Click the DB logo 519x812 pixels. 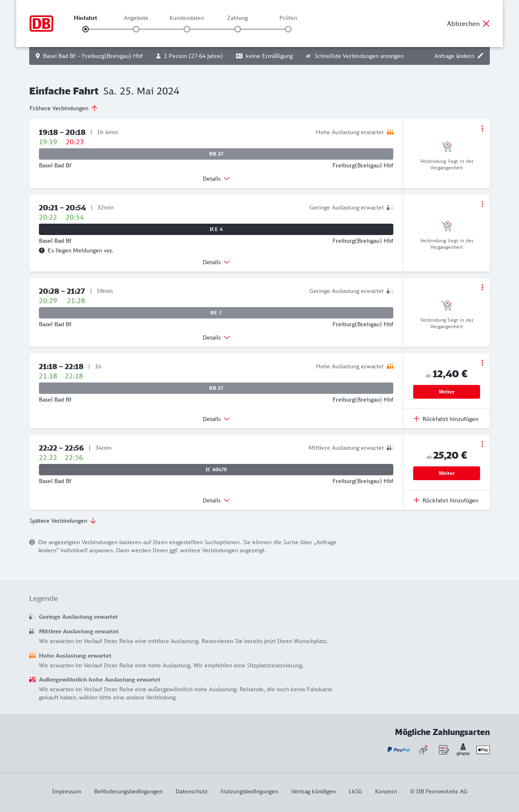[41, 24]
